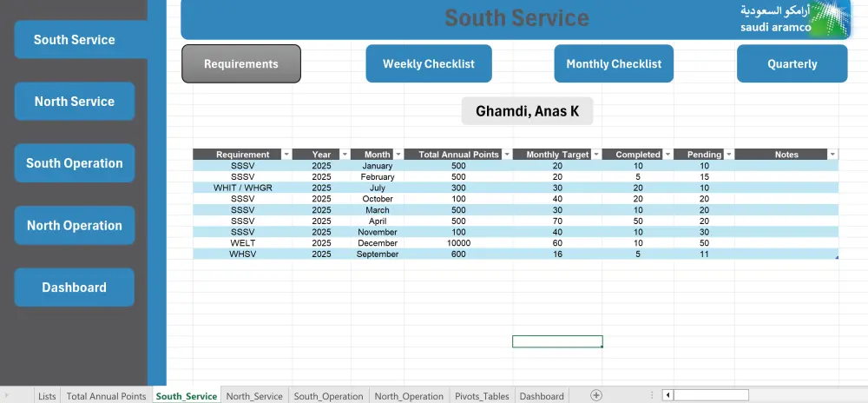Add a new sheet with plus icon
The image size is (868, 403).
[596, 395]
